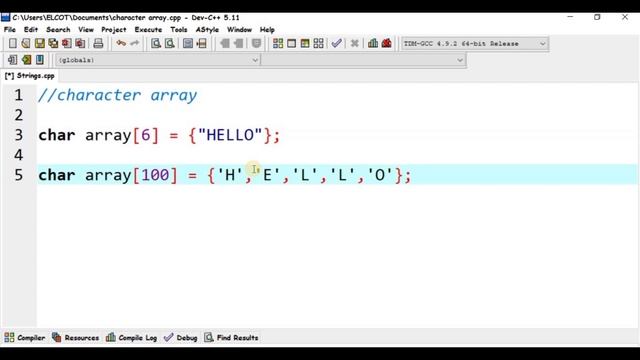Click line number 4 in the gutter

click(19, 155)
